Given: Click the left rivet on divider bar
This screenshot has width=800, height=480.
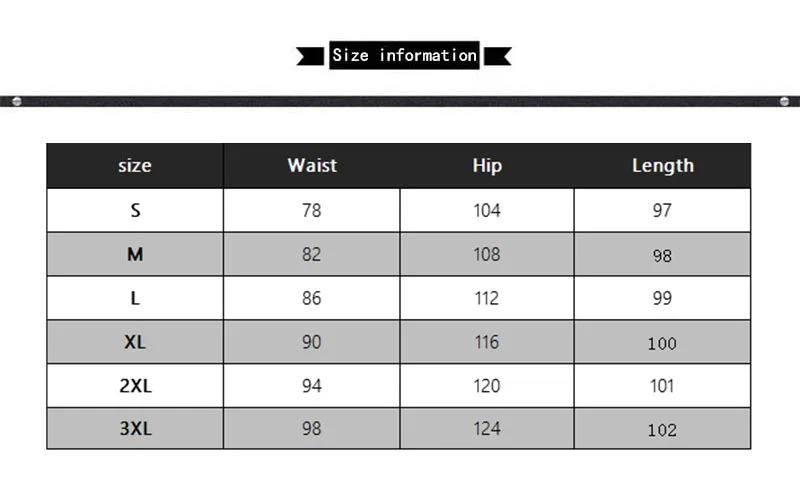Looking at the screenshot, I should [x=17, y=101].
